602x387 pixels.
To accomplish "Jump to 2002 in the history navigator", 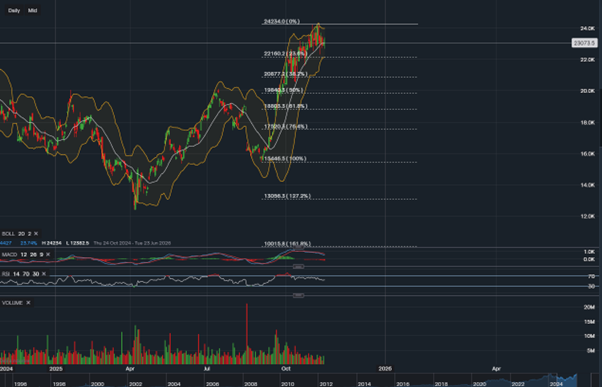I will [x=136, y=384].
